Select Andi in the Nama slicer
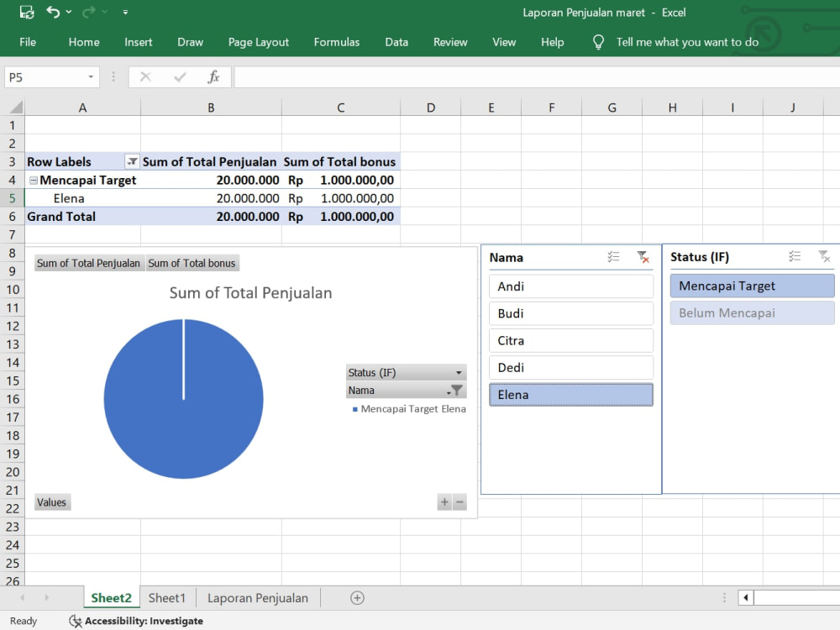The image size is (840, 630). coord(571,286)
